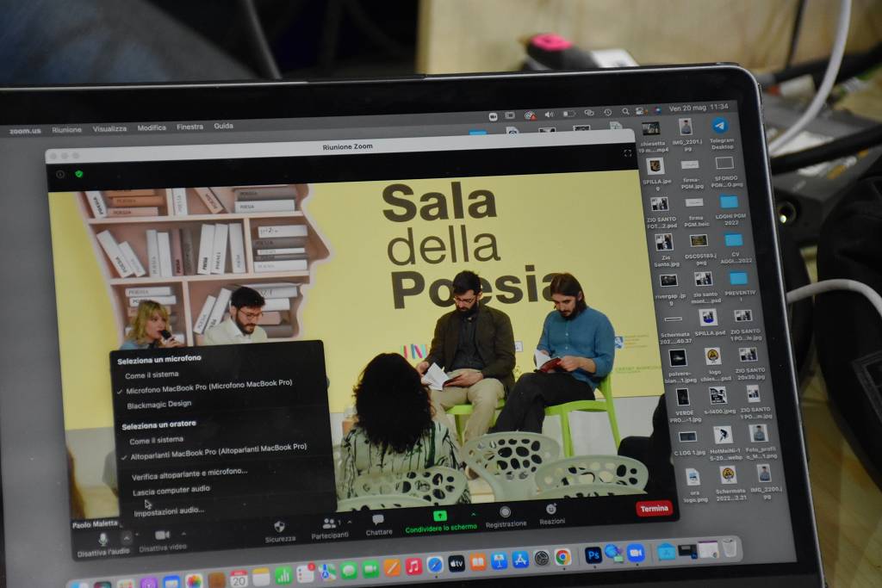Select Microfono MacBook Pro as the microphone

click(x=208, y=387)
